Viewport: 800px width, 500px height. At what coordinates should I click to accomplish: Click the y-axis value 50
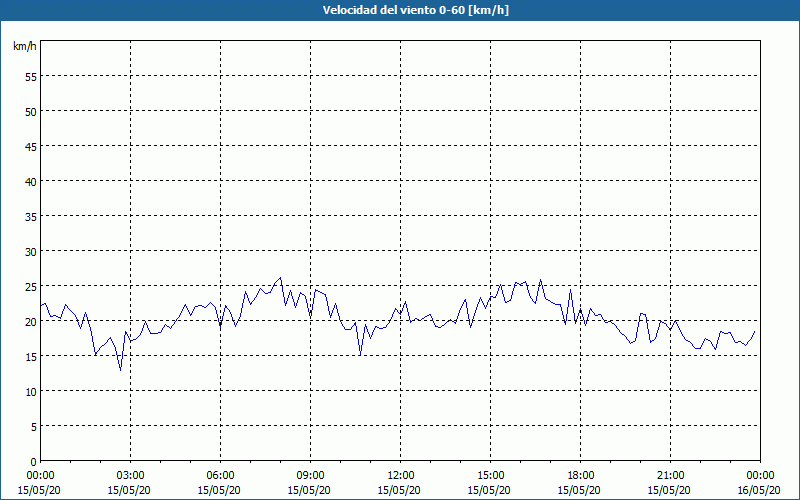pyautogui.click(x=31, y=112)
